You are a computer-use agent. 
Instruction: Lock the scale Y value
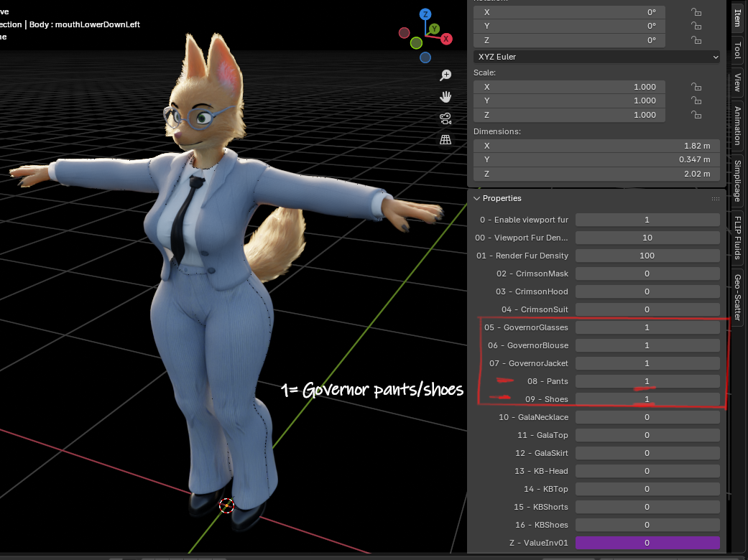tap(696, 101)
